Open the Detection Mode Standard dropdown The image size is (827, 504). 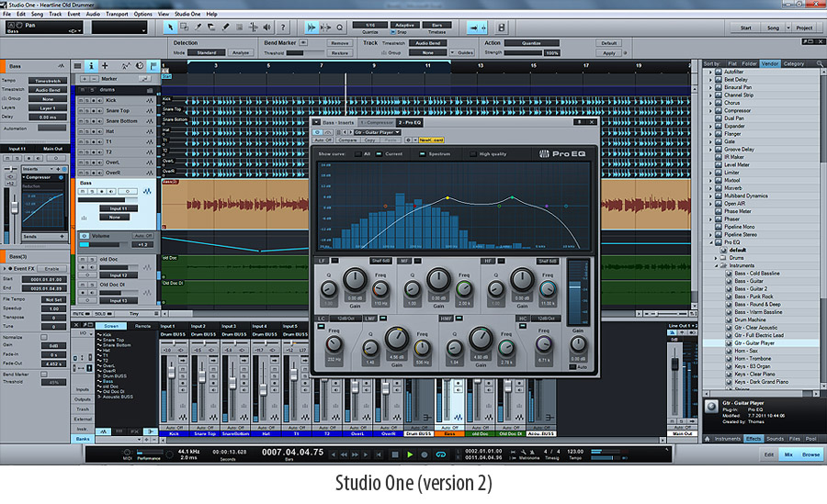pyautogui.click(x=208, y=52)
